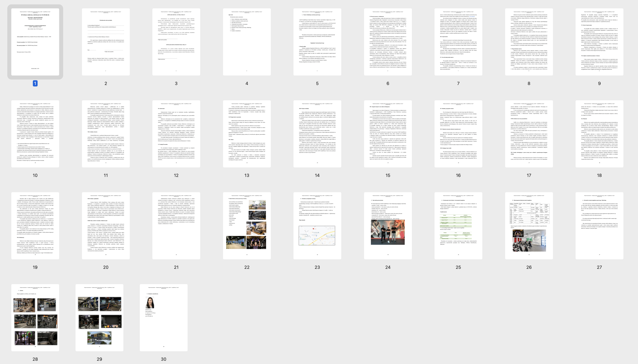
Task: Select page 13 thumbnail
Action: tap(247, 134)
